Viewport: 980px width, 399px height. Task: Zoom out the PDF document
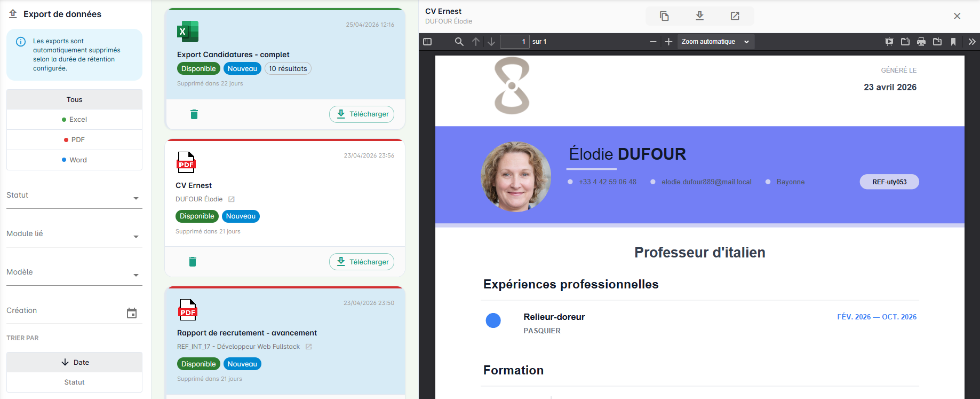653,42
